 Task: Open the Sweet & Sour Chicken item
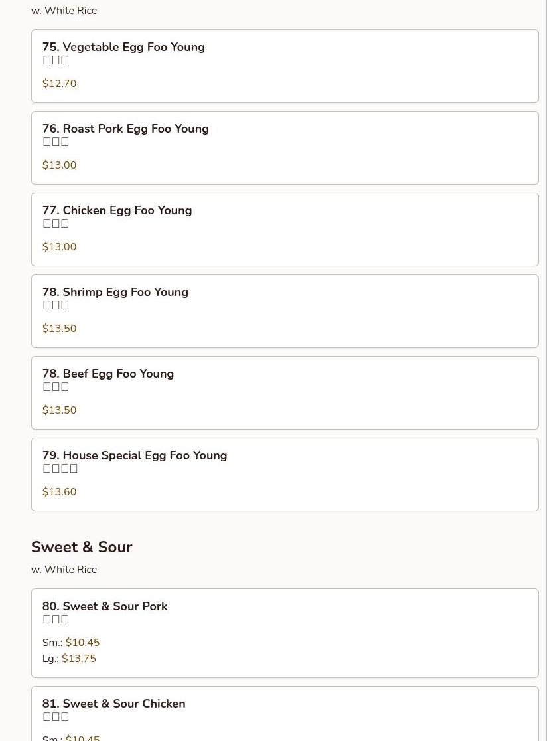tap(113, 704)
